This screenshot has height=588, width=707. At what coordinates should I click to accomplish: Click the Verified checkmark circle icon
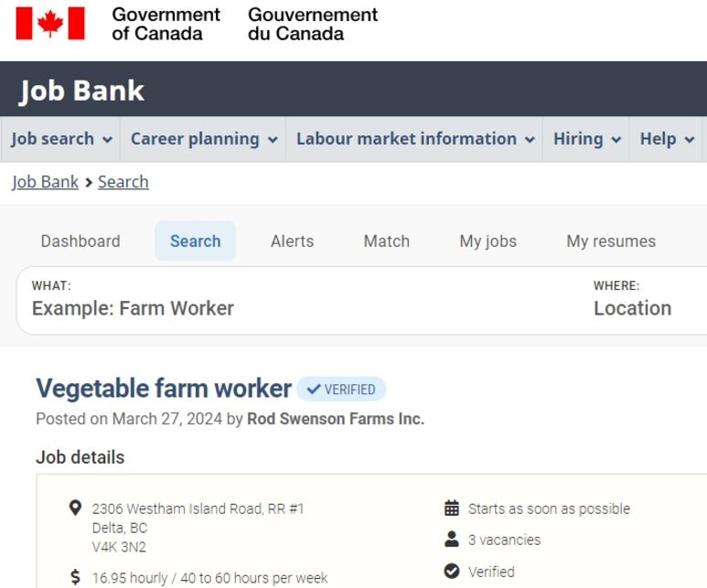(451, 571)
